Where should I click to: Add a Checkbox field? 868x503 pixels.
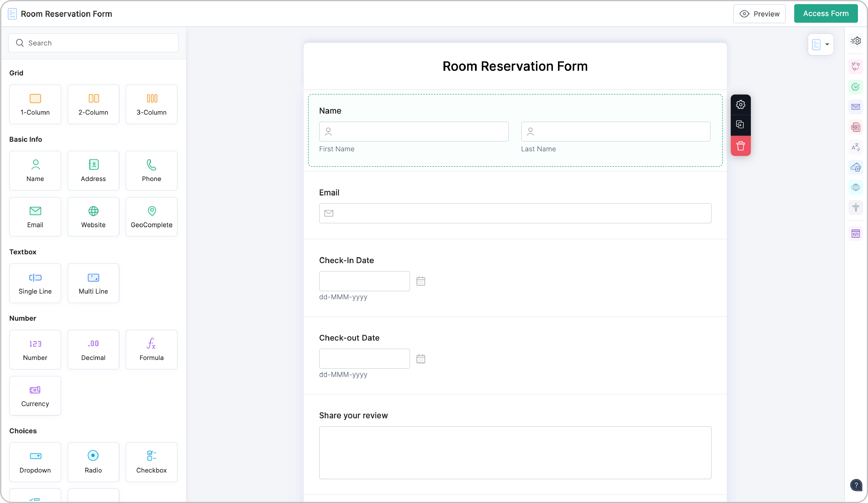[x=151, y=462]
